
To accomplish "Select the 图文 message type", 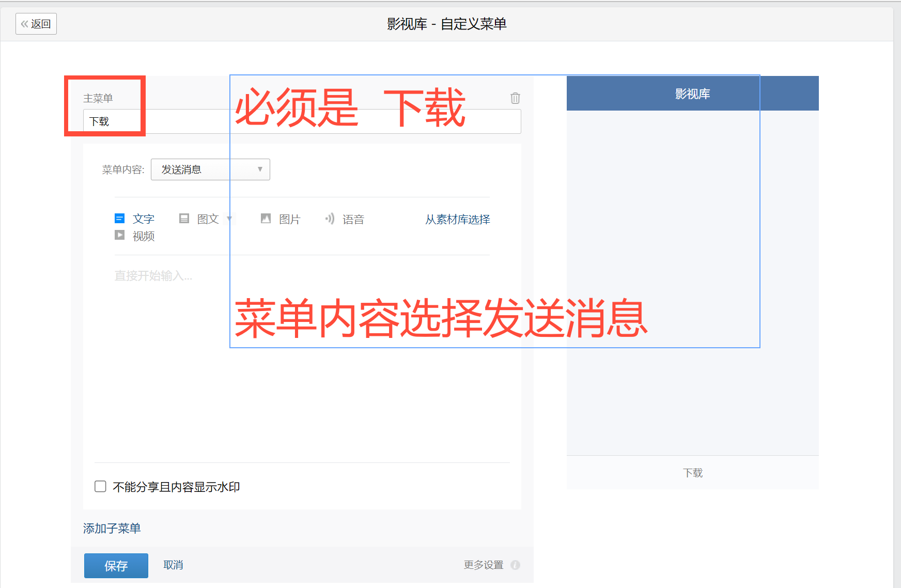I will (x=199, y=219).
